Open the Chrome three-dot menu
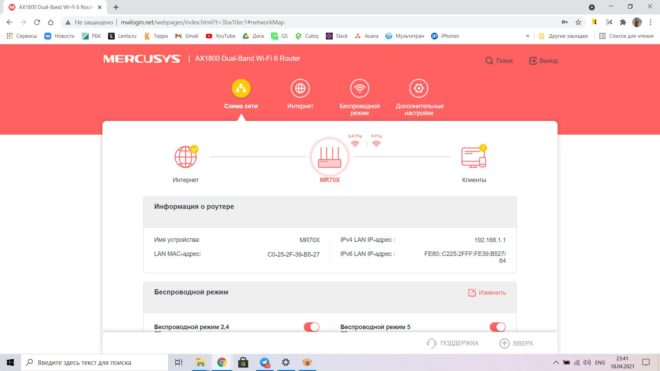This screenshot has height=371, width=660. pos(651,22)
